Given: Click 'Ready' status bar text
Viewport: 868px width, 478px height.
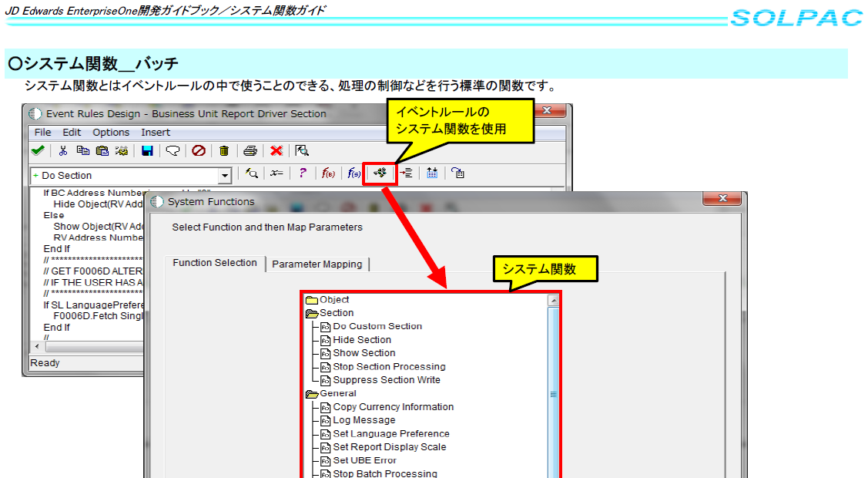Looking at the screenshot, I should click(45, 363).
